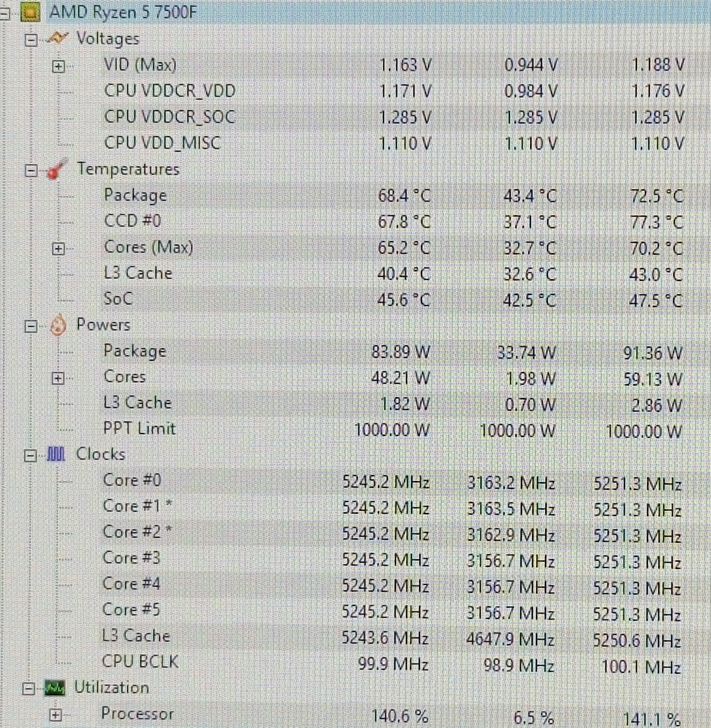Select the AMD Ryzen 5 7500F node
This screenshot has height=728, width=711.
pyautogui.click(x=123, y=12)
